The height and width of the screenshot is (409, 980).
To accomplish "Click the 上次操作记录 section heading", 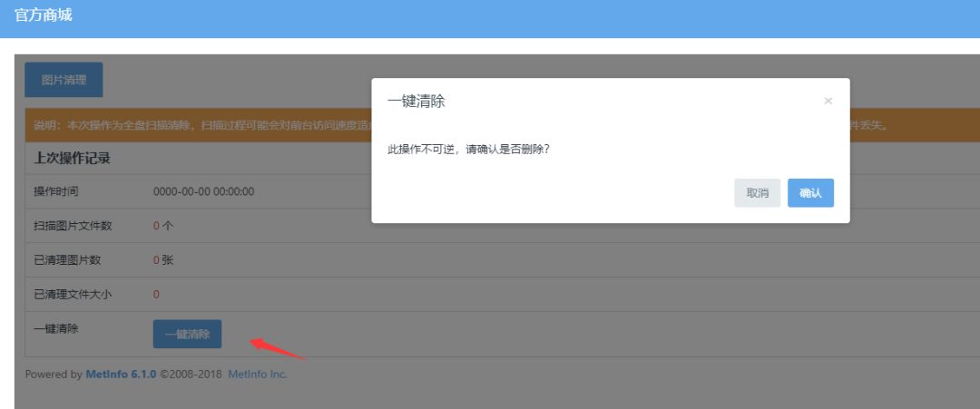I will point(72,159).
